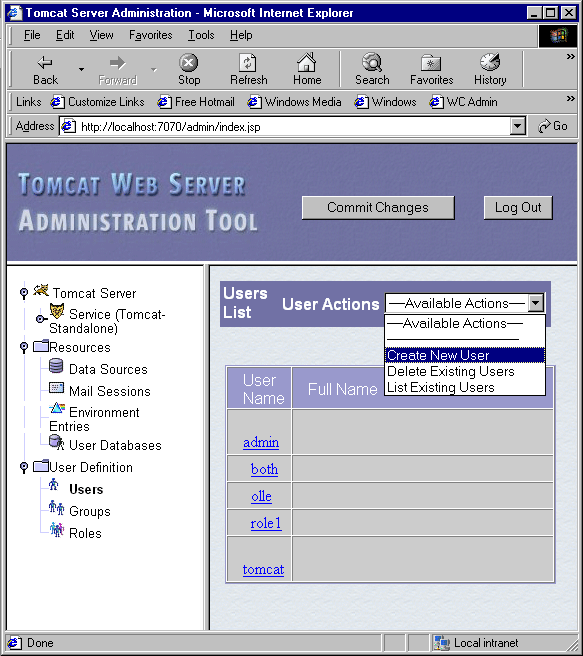Click the Refresh toolbar icon
The image size is (583, 656).
pos(248,63)
